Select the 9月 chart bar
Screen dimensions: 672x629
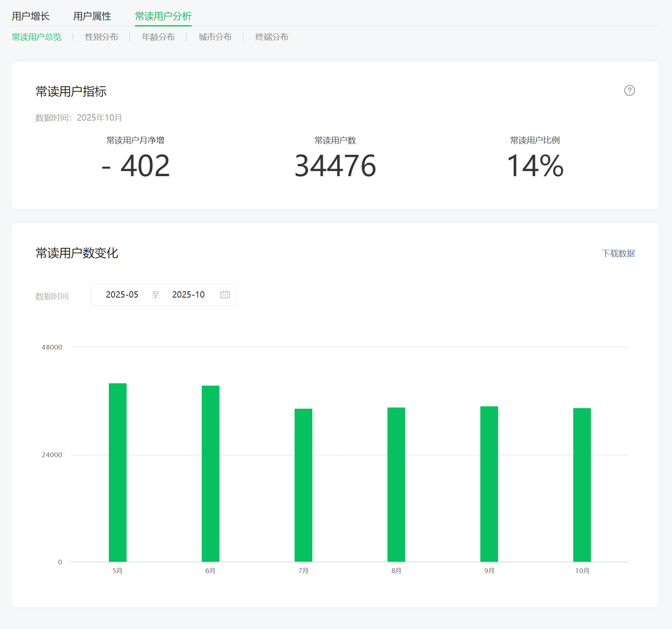(489, 484)
